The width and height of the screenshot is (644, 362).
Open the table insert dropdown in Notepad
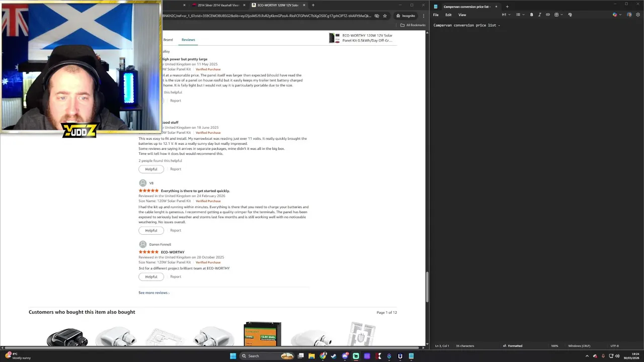point(558,15)
